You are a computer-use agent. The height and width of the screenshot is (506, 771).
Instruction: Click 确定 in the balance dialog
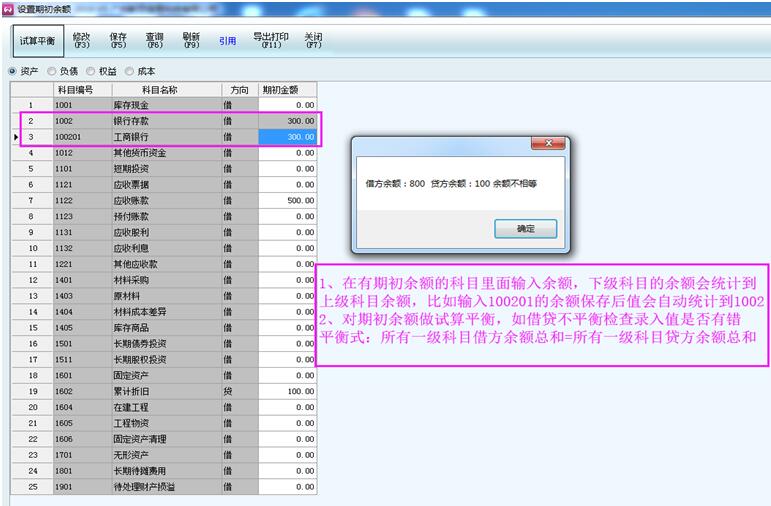pyautogui.click(x=525, y=229)
